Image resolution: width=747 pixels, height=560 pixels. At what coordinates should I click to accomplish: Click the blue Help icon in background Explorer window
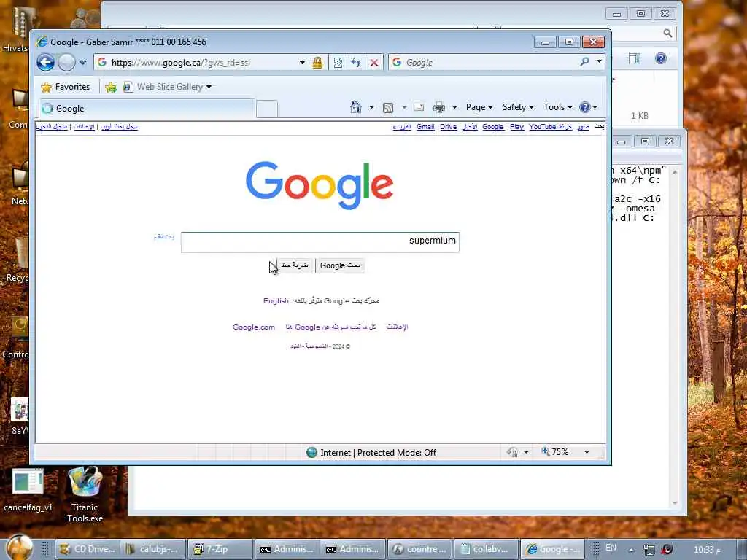661,58
